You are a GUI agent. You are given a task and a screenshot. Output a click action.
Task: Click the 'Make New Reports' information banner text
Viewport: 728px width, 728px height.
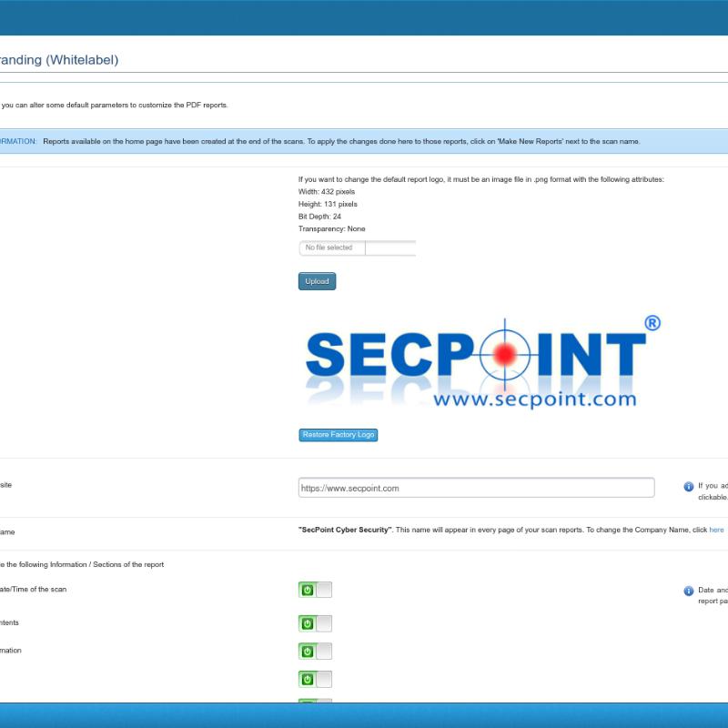(x=341, y=142)
